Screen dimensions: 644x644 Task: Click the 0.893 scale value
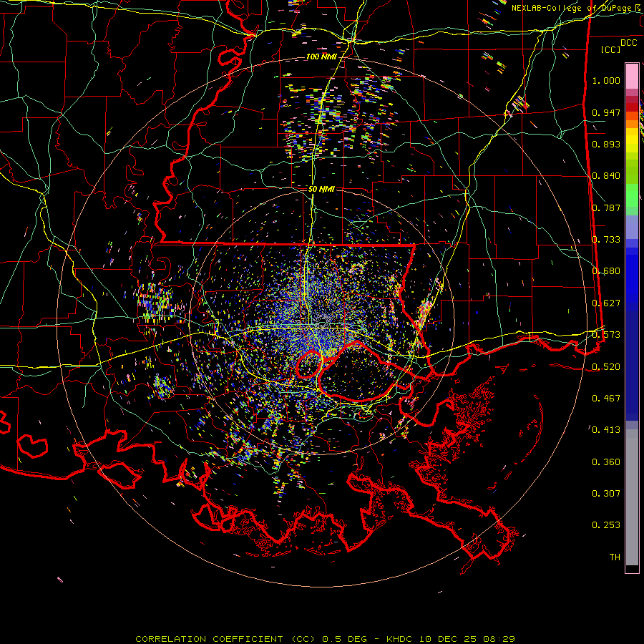tap(606, 144)
